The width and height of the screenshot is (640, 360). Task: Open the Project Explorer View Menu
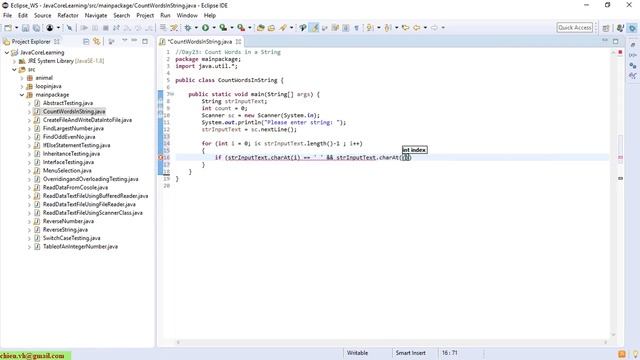coord(124,41)
